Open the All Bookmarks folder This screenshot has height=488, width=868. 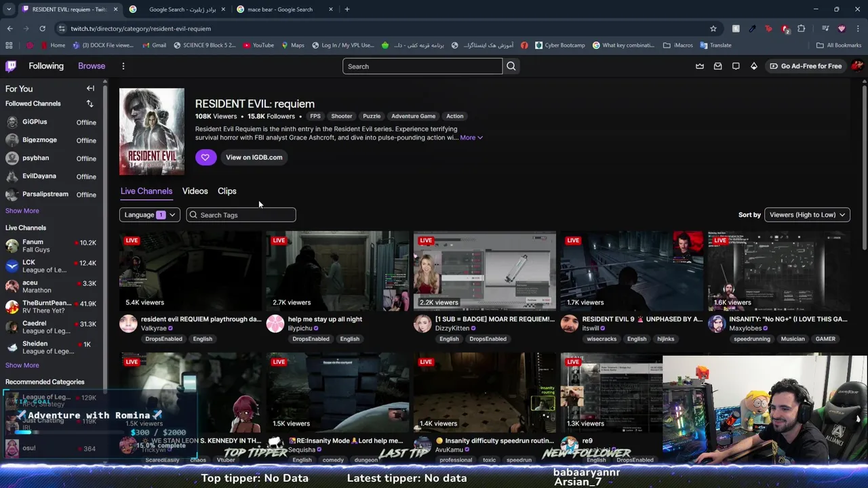coord(839,45)
